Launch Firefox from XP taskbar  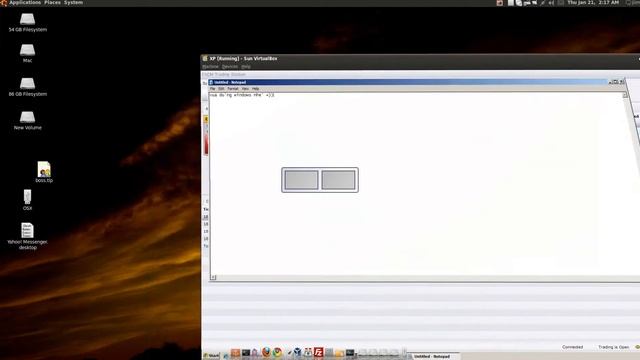pyautogui.click(x=266, y=352)
